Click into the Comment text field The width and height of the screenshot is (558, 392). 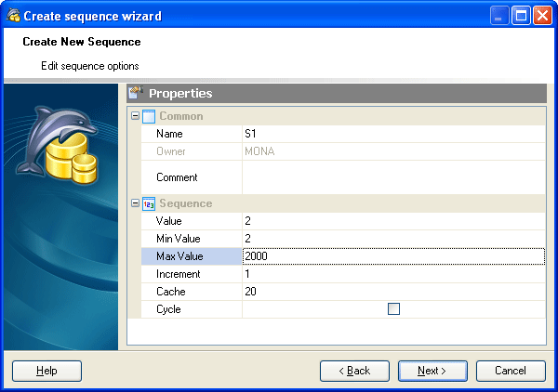point(392,176)
